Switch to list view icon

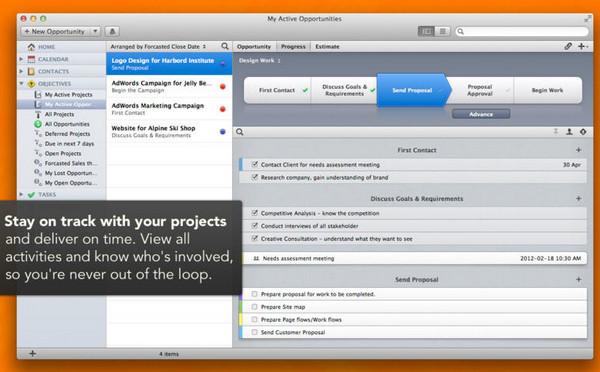click(442, 31)
